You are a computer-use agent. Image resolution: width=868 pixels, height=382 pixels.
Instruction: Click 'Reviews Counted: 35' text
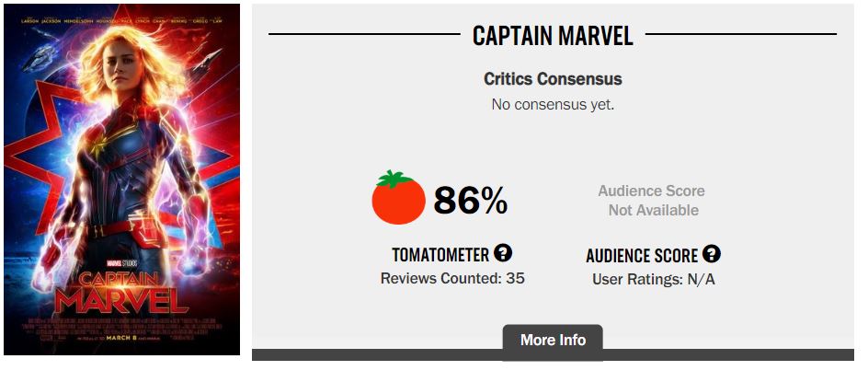[452, 277]
